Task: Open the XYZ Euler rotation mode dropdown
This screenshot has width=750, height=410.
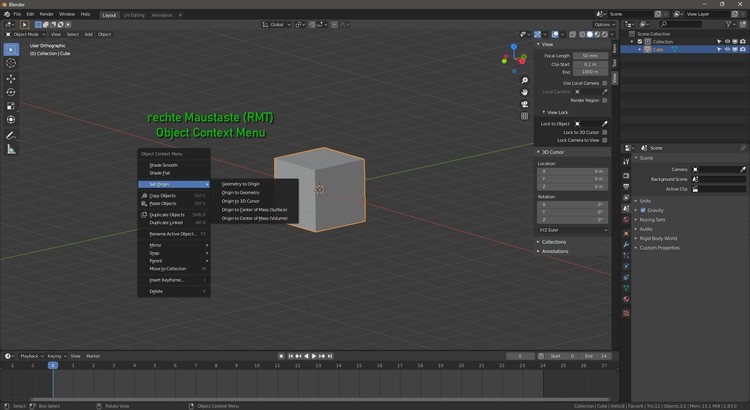Action: (x=573, y=230)
